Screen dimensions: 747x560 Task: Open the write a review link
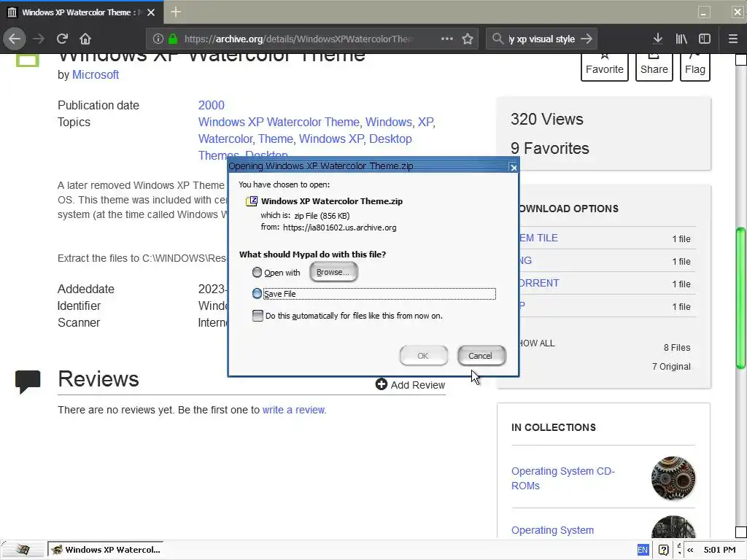(294, 410)
